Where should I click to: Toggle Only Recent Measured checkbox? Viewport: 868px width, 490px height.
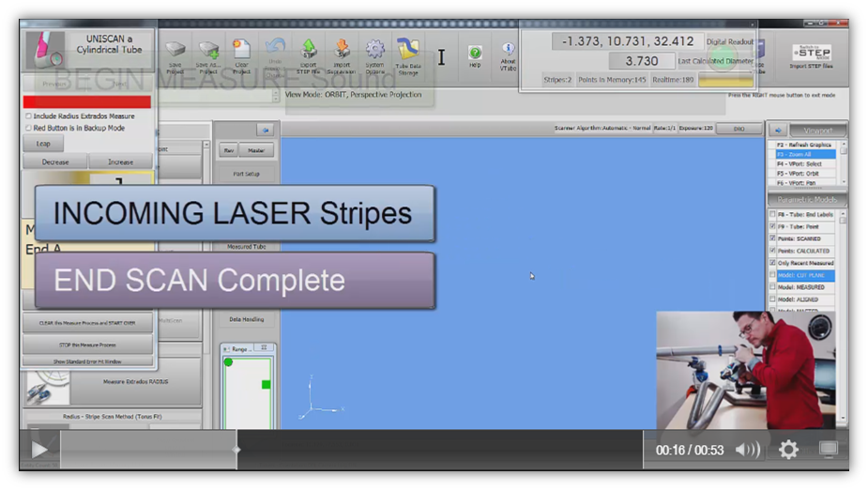tap(772, 263)
